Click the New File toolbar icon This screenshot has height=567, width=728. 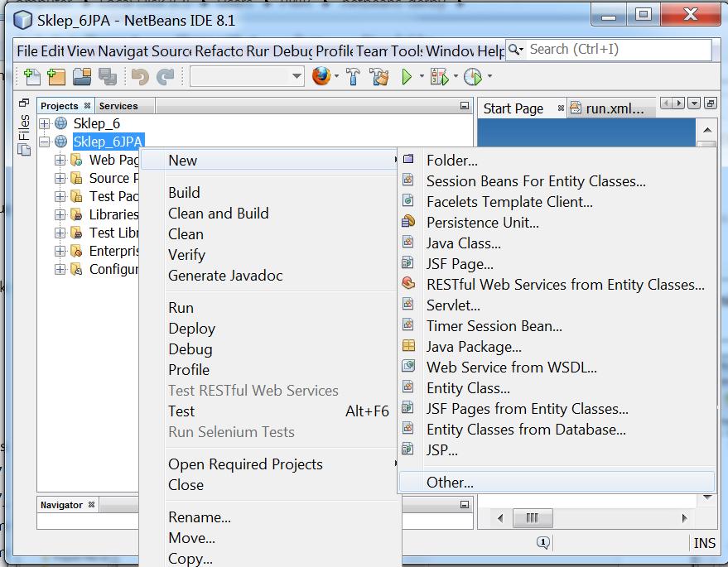31,76
